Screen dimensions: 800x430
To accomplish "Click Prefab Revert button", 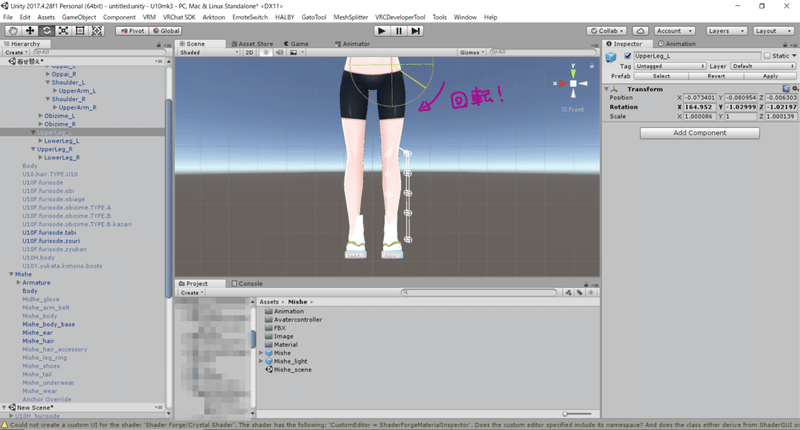I will (x=716, y=76).
